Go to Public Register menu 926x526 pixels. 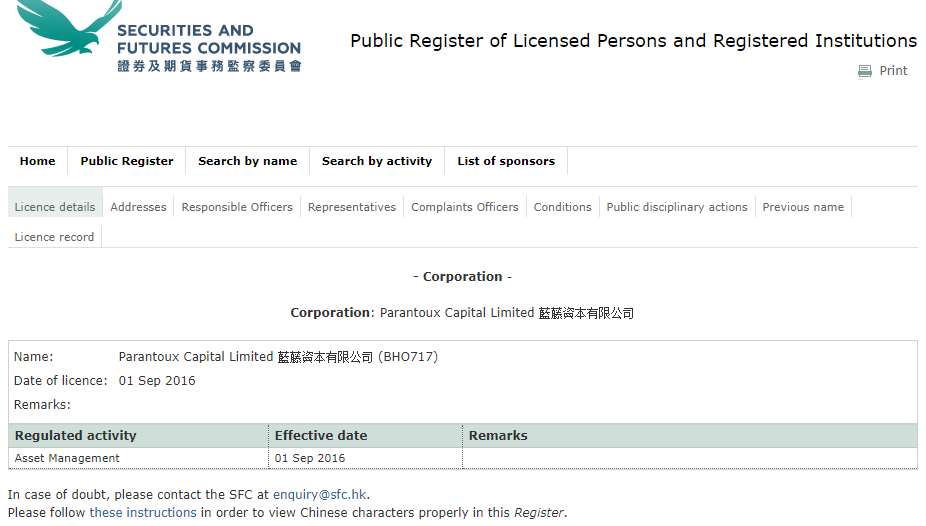127,161
